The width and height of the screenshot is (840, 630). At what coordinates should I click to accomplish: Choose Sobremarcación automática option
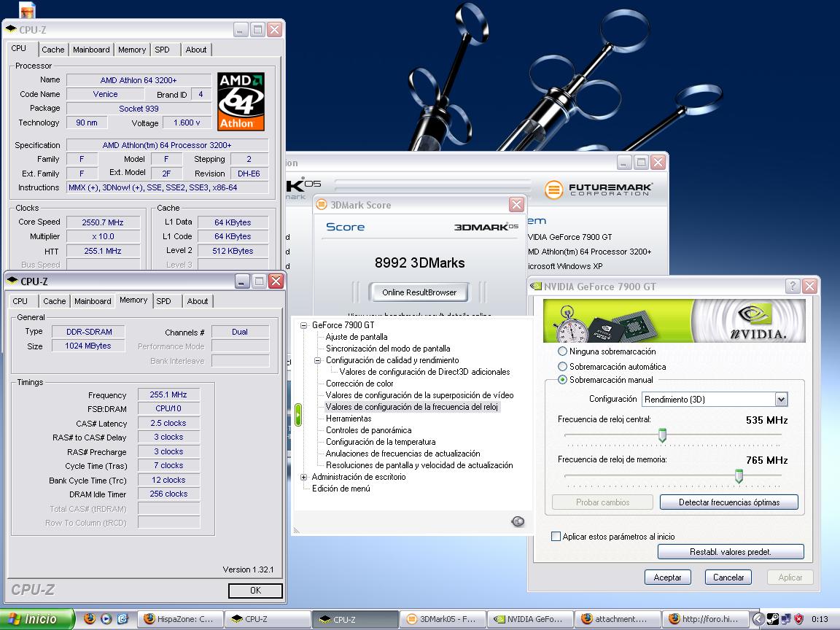click(562, 367)
